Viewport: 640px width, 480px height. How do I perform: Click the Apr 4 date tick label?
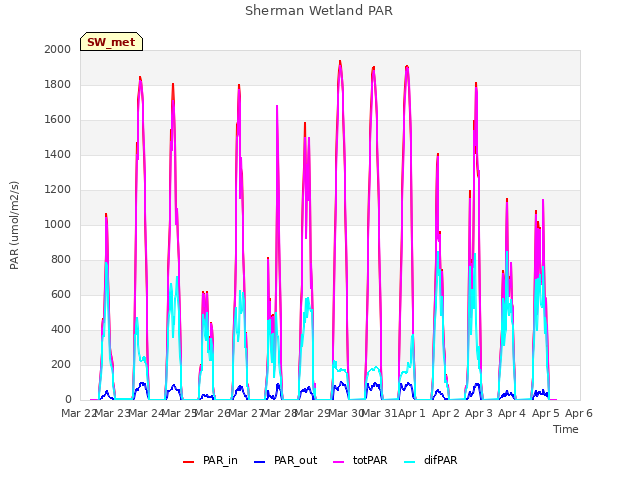512,413
